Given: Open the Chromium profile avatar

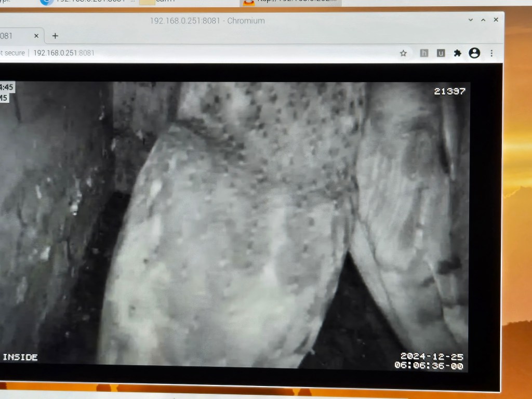Looking at the screenshot, I should [x=474, y=53].
